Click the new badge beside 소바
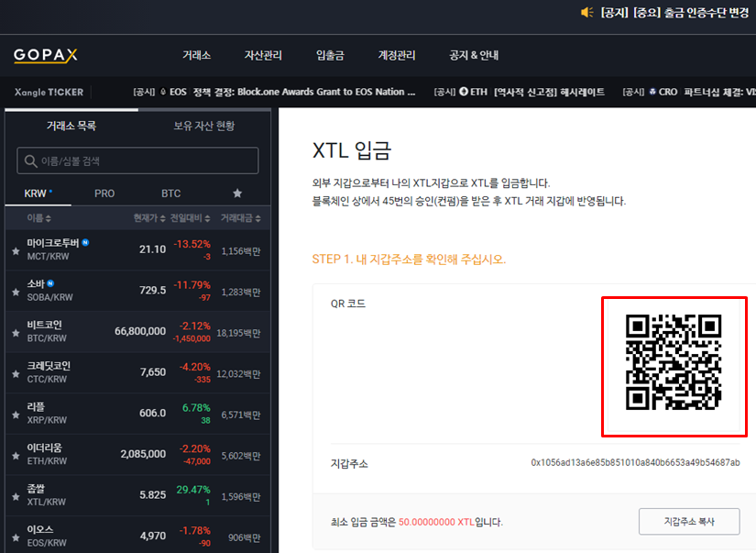The image size is (756, 553). (50, 283)
